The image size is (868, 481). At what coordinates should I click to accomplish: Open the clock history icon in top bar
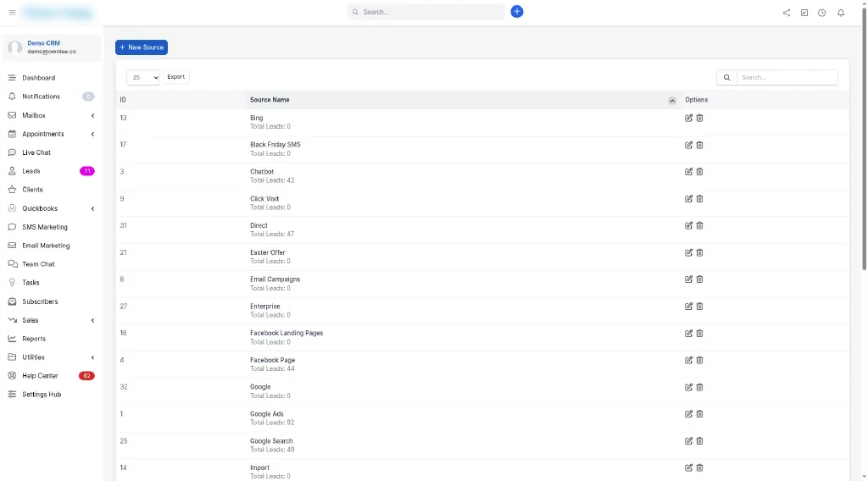pos(821,13)
